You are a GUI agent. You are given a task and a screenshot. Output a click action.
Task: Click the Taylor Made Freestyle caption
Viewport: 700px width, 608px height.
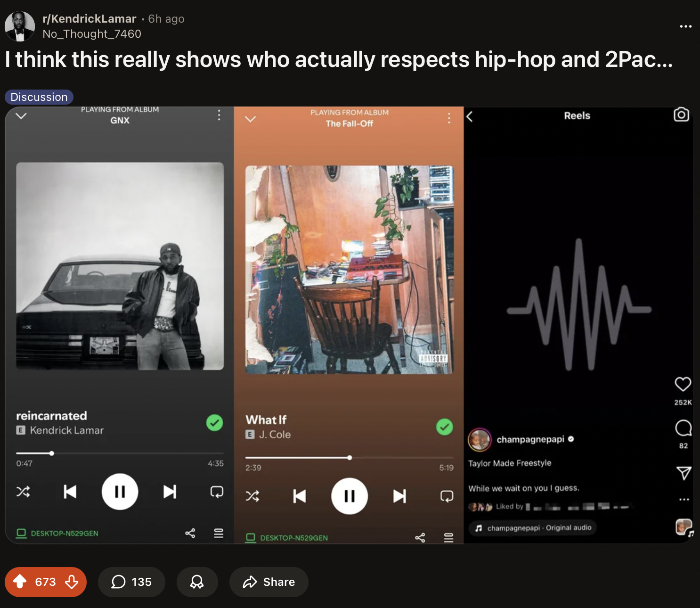coord(510,463)
